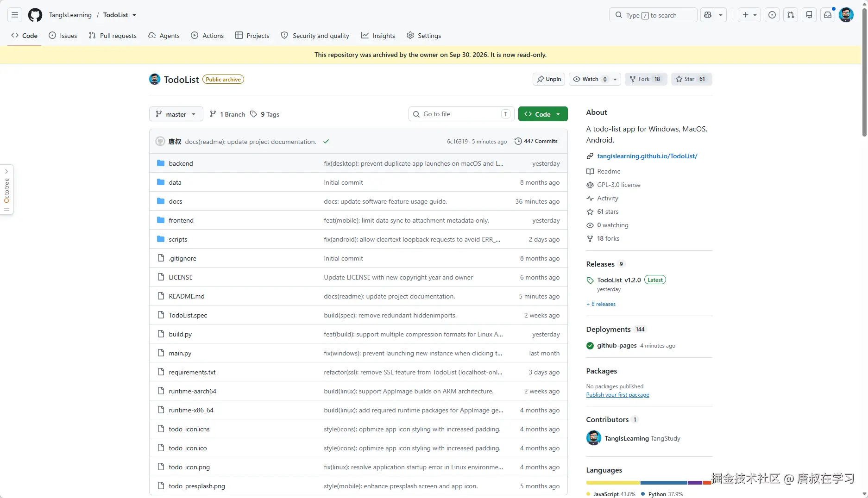This screenshot has width=868, height=498.
Task: Open TangIsLearning contributor avatar
Action: 594,438
